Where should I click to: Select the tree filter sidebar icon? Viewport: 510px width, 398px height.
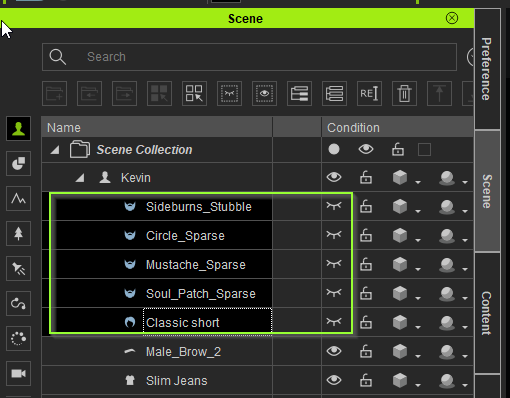point(18,233)
